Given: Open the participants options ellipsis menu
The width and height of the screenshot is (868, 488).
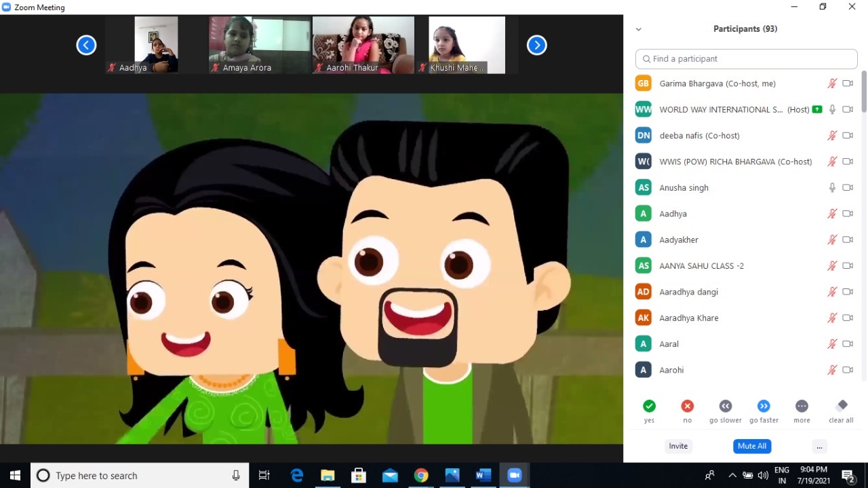Looking at the screenshot, I should click(x=819, y=446).
